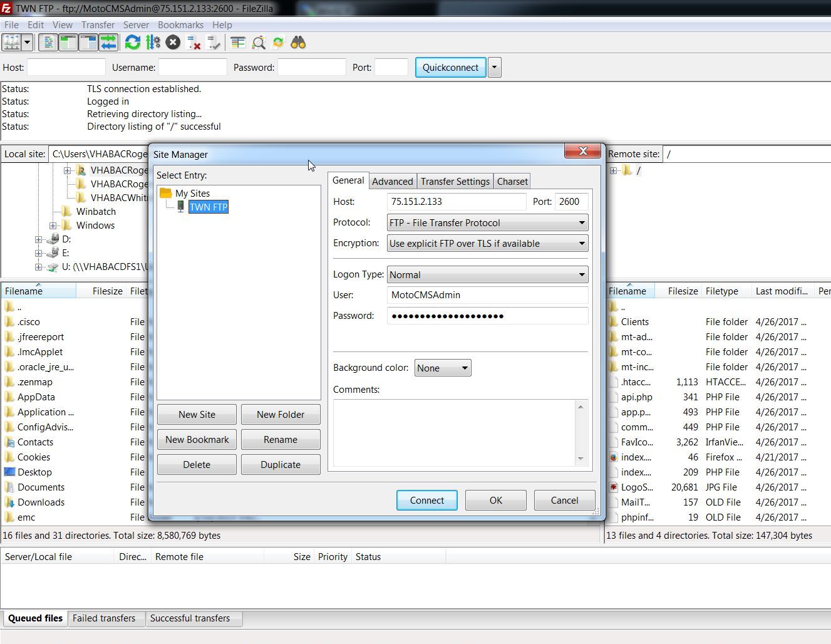Select the My Sites folder
The height and width of the screenshot is (644, 831).
192,193
